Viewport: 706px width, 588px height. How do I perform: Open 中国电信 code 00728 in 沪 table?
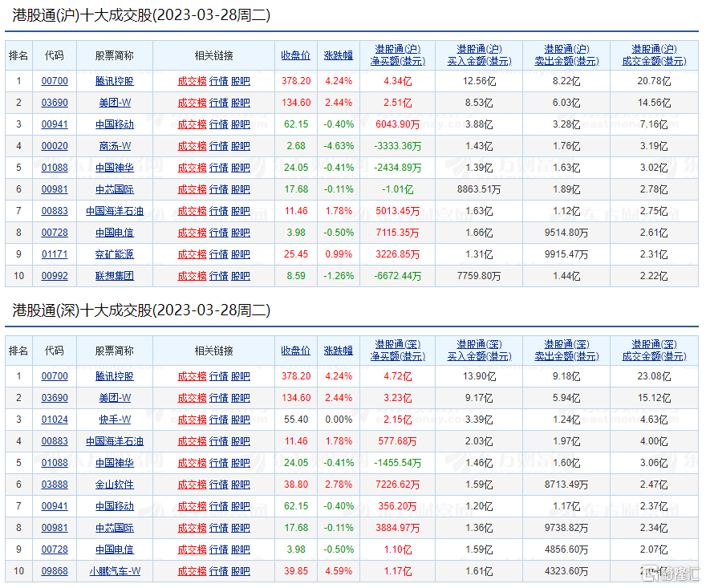[55, 233]
